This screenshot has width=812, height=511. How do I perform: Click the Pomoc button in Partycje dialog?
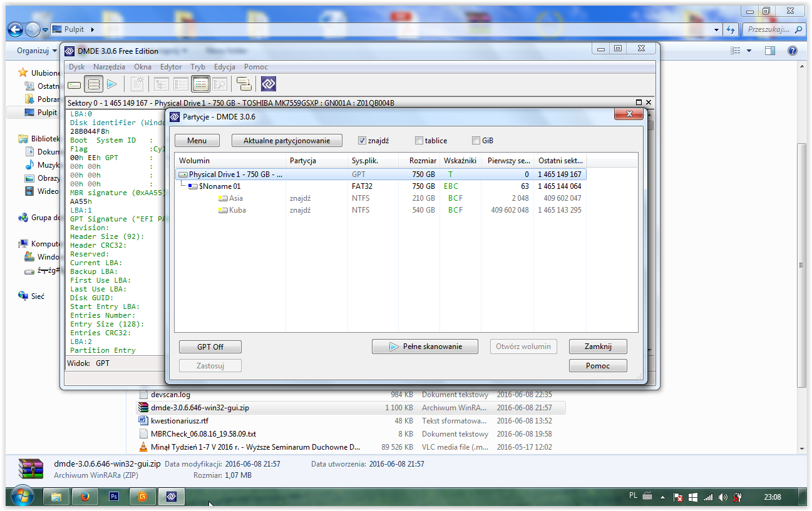(598, 366)
